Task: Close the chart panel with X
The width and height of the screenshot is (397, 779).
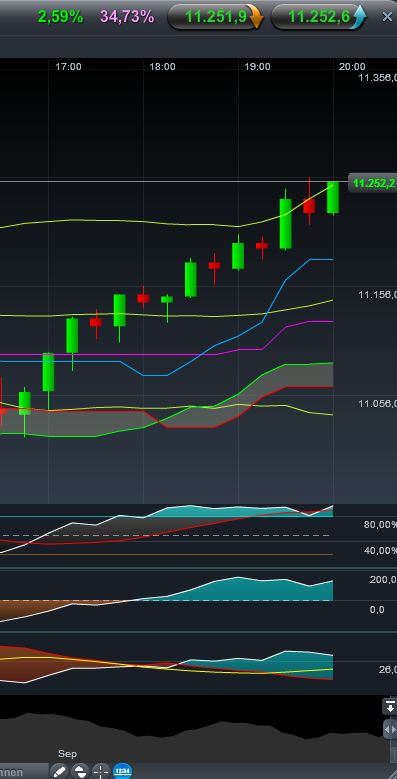Action: 387,17
